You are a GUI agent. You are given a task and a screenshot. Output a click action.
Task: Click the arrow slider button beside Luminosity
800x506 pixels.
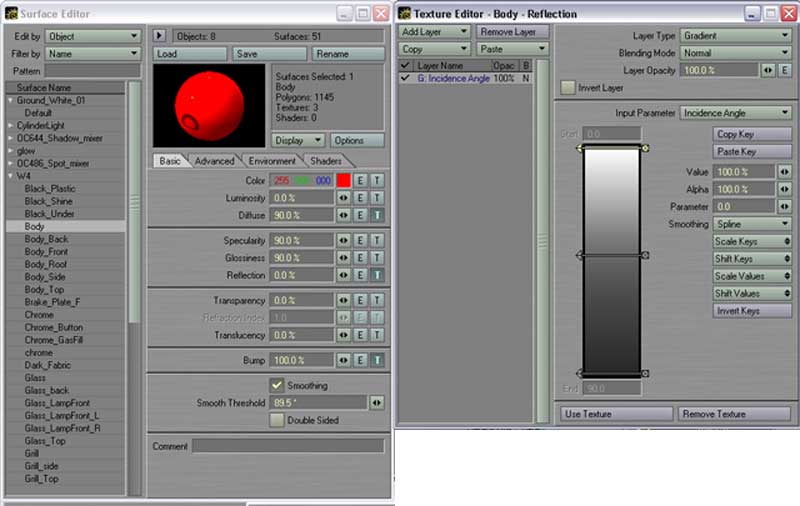click(x=343, y=198)
